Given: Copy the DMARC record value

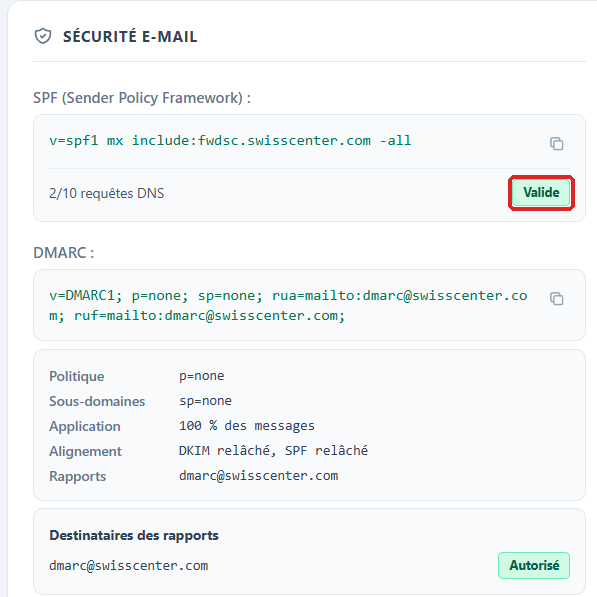Looking at the screenshot, I should pos(556,298).
